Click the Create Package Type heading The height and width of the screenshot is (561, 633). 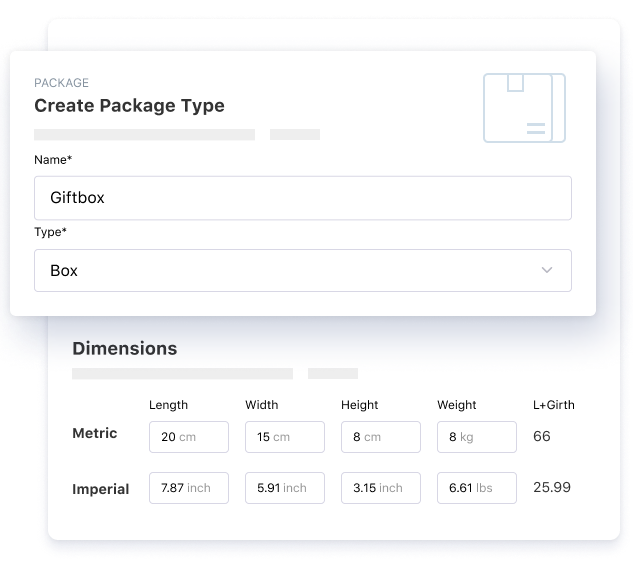point(129,106)
